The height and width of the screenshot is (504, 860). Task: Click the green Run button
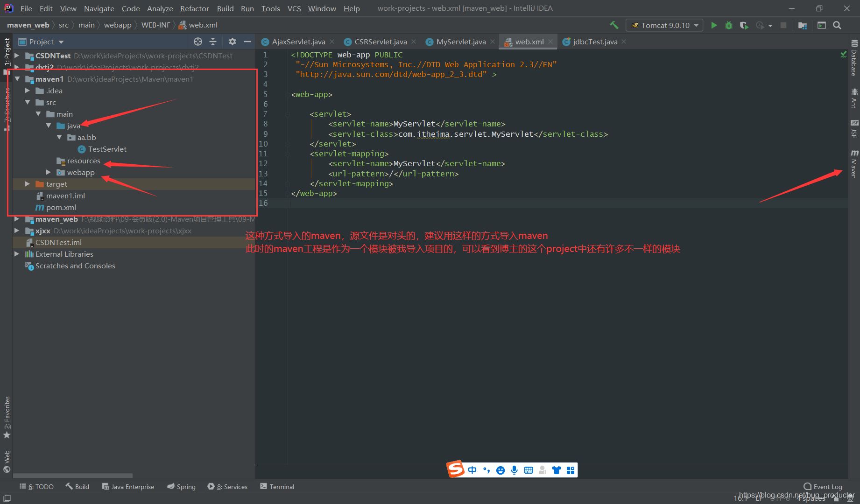click(714, 25)
